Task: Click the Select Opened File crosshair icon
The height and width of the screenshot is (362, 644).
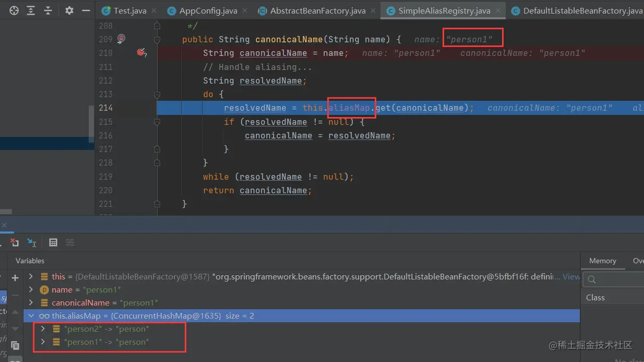Action: [x=14, y=10]
